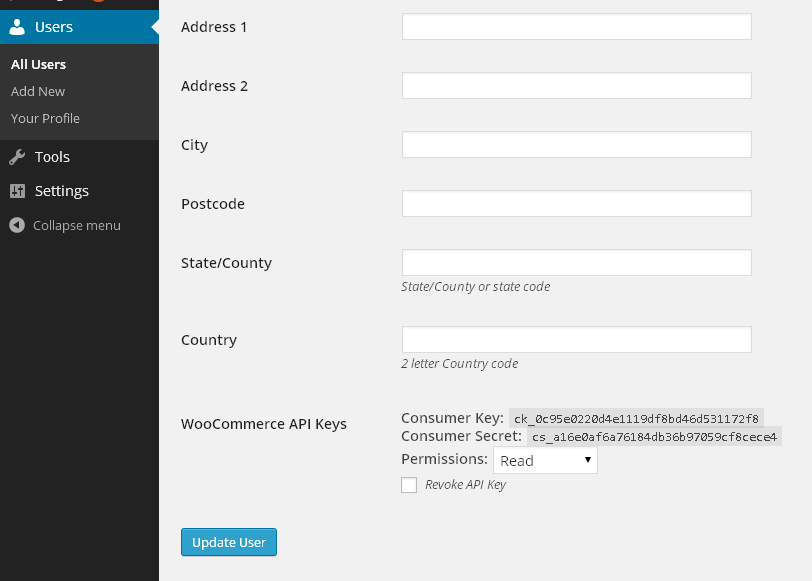
Task: Select the Consumer Key code text
Action: (x=636, y=418)
